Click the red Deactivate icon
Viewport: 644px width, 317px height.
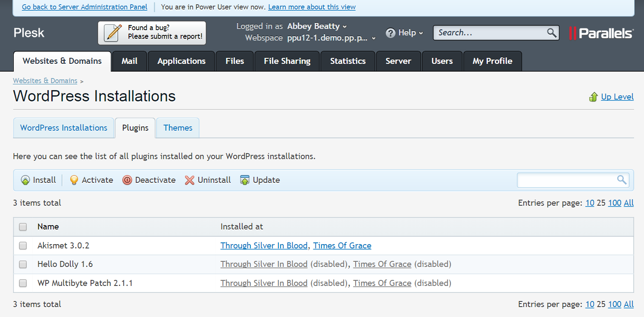click(x=127, y=180)
